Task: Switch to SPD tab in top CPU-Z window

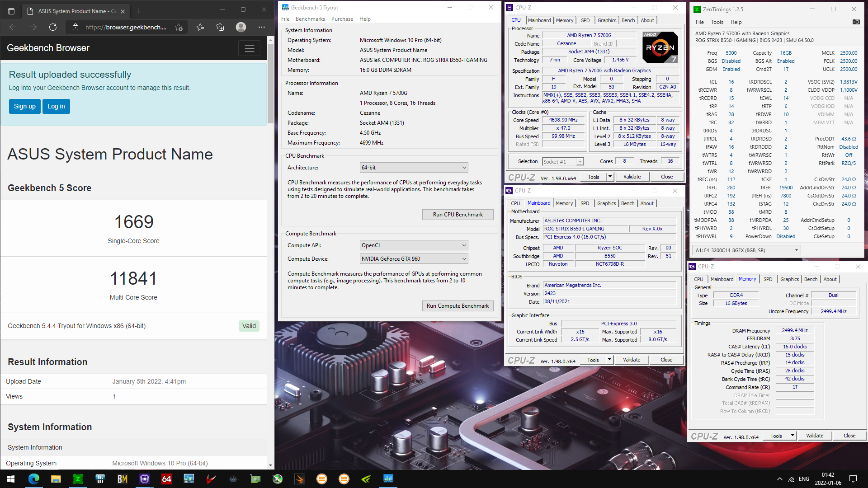Action: [585, 20]
